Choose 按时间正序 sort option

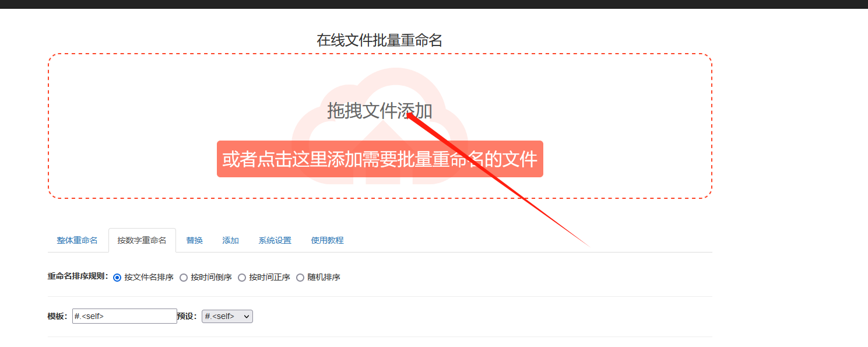click(x=242, y=278)
